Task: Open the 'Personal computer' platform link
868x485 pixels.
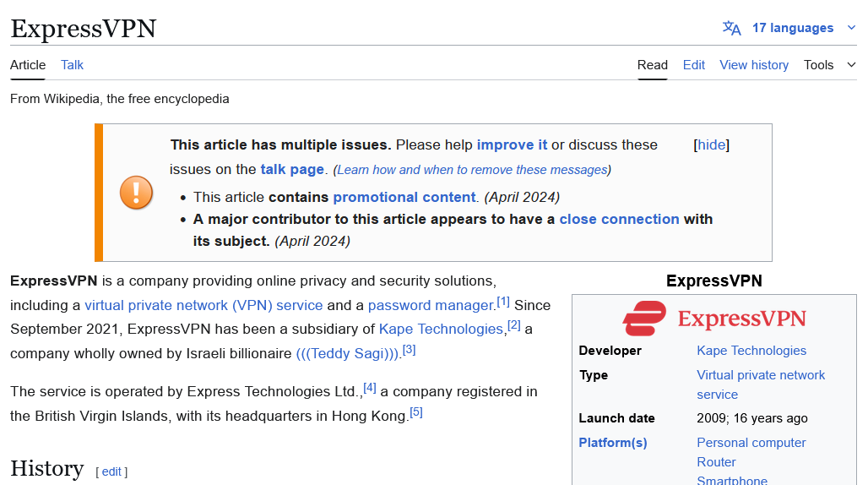Action: [x=751, y=443]
